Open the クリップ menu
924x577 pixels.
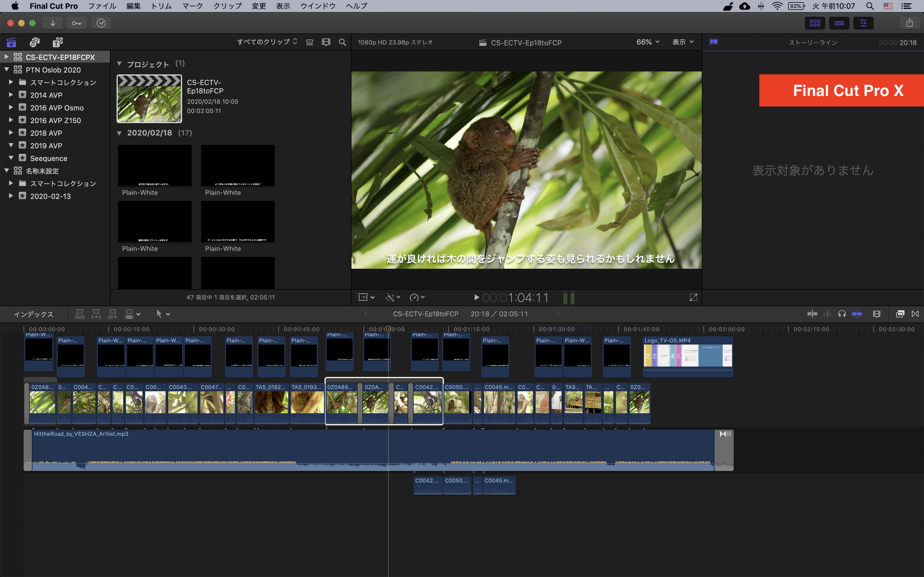227,6
